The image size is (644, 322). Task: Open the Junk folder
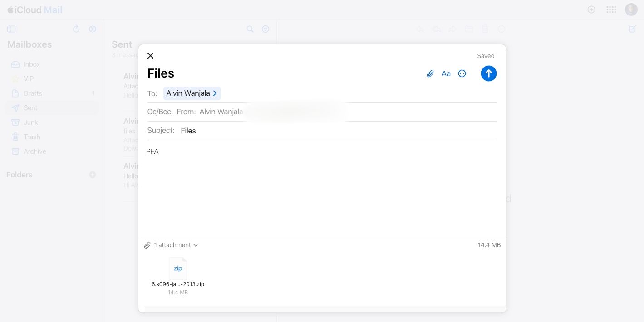point(30,122)
